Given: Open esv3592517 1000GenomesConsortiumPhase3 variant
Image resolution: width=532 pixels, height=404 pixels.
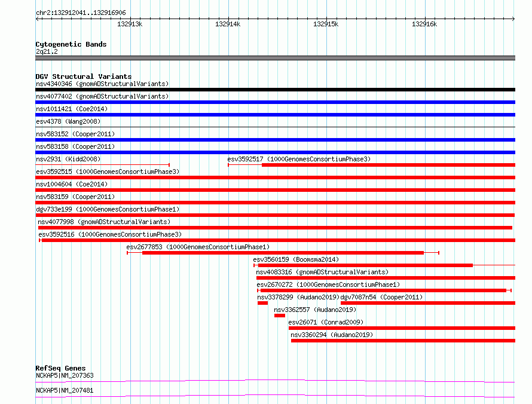Looking at the screenshot, I should pyautogui.click(x=299, y=159).
